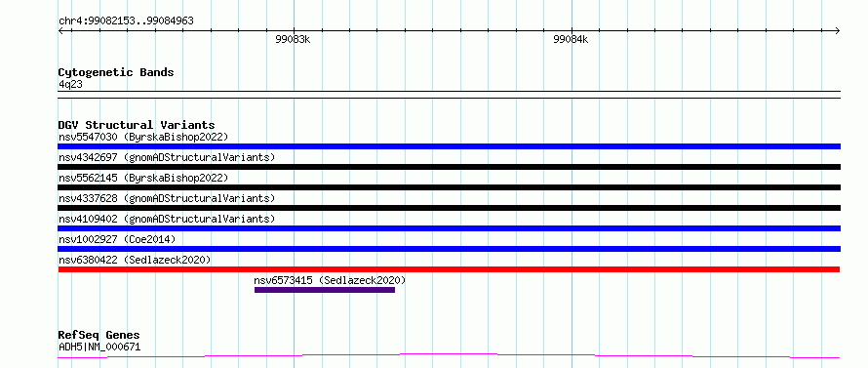
Task: Select the black nsv4342697 variant bar
Action: (449, 167)
